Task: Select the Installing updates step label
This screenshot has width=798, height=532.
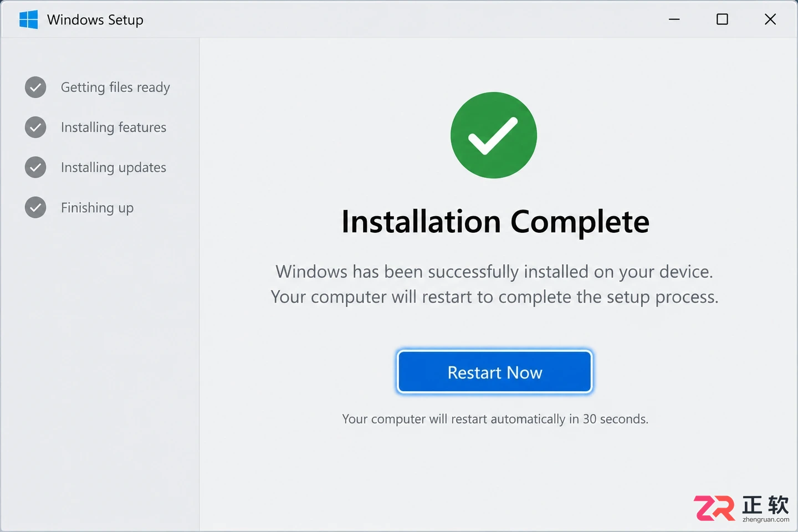Action: (114, 167)
